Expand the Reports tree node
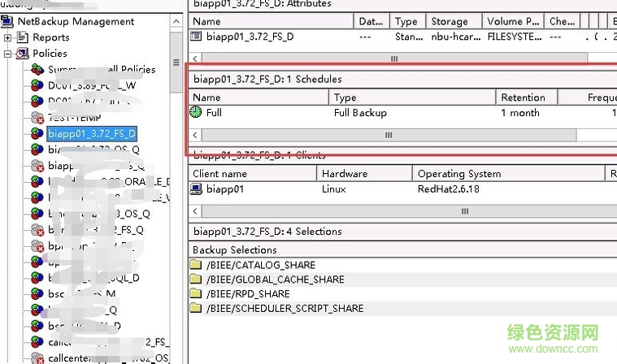The height and width of the screenshot is (364, 617). click(7, 37)
